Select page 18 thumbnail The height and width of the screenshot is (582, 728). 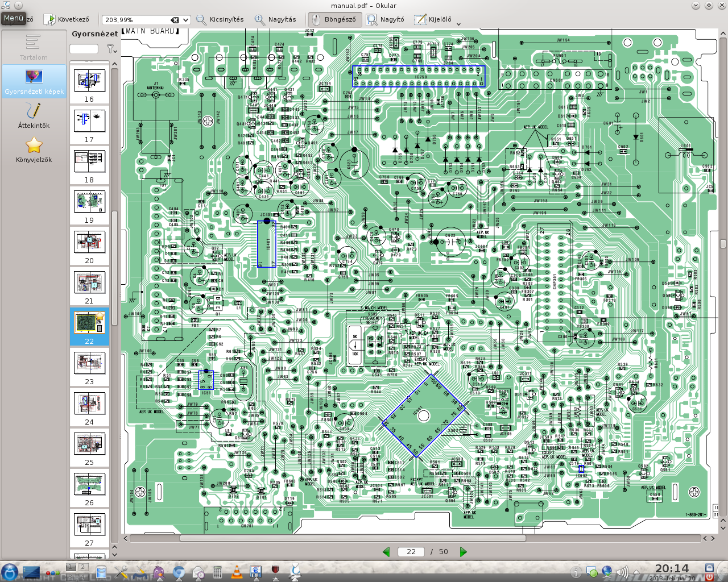point(89,166)
